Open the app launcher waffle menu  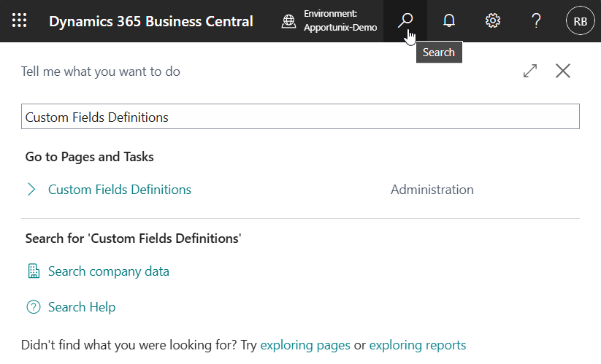tap(20, 21)
